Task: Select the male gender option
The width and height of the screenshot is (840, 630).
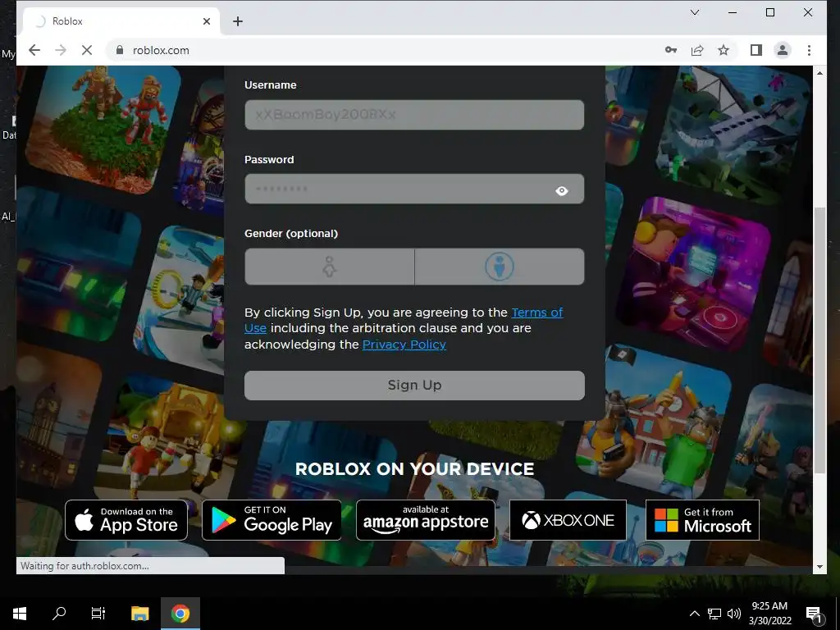Action: tap(500, 267)
